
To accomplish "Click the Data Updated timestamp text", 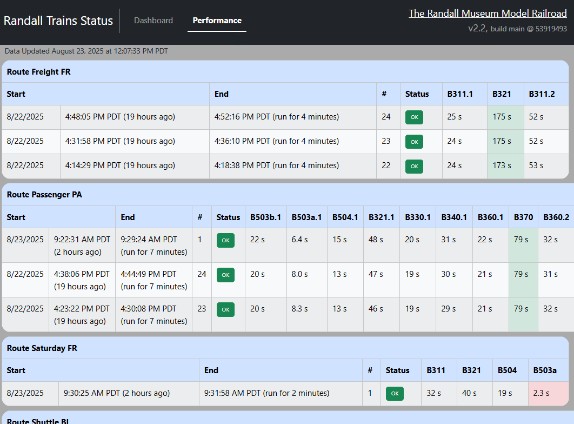I will pyautogui.click(x=86, y=51).
